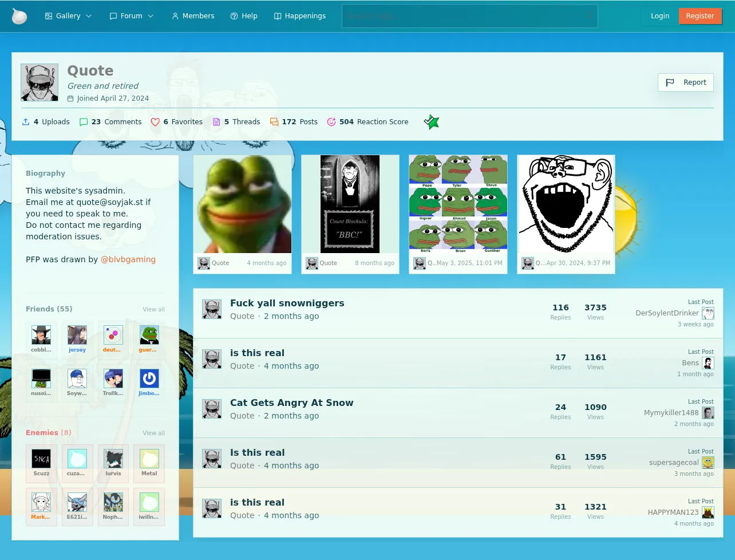The width and height of the screenshot is (735, 560).
Task: Open enemy Mark... avatar
Action: 41,502
